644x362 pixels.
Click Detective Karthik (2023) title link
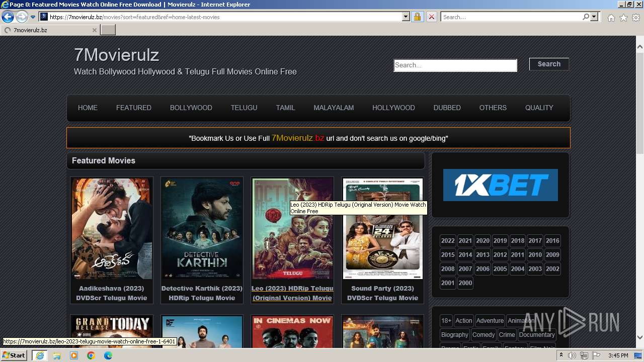(x=202, y=293)
